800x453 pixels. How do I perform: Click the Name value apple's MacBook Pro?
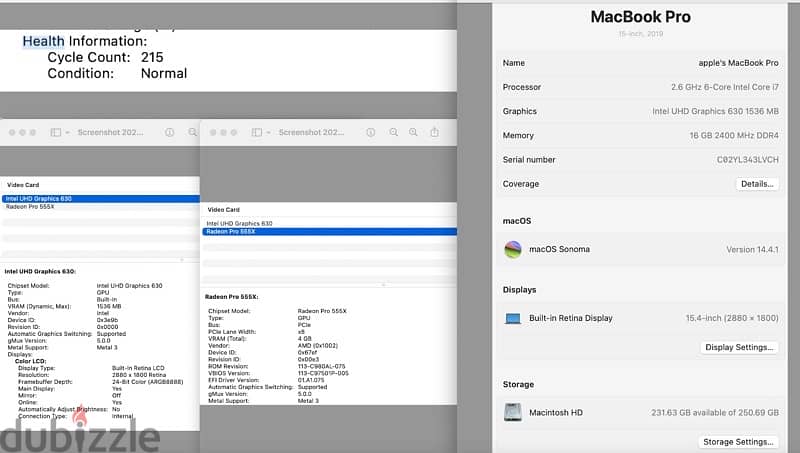(x=738, y=63)
